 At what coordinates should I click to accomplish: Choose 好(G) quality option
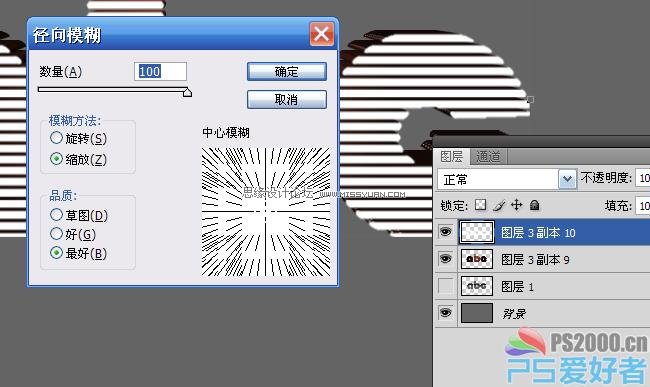[56, 234]
